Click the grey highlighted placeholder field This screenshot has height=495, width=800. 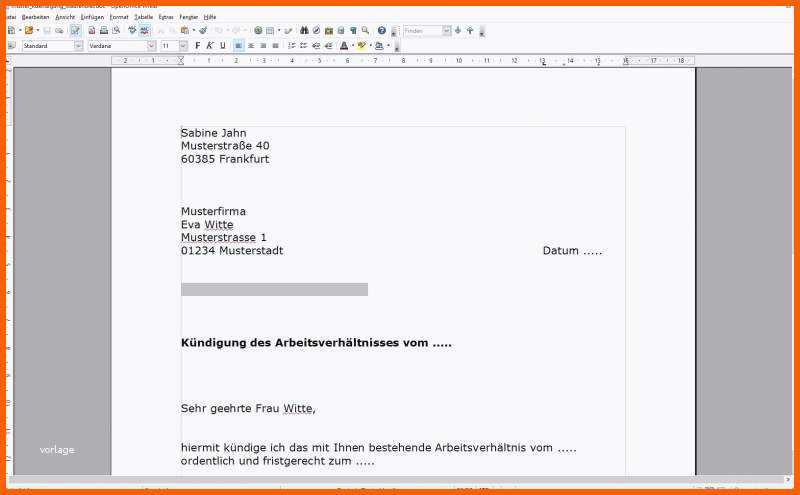tap(274, 289)
